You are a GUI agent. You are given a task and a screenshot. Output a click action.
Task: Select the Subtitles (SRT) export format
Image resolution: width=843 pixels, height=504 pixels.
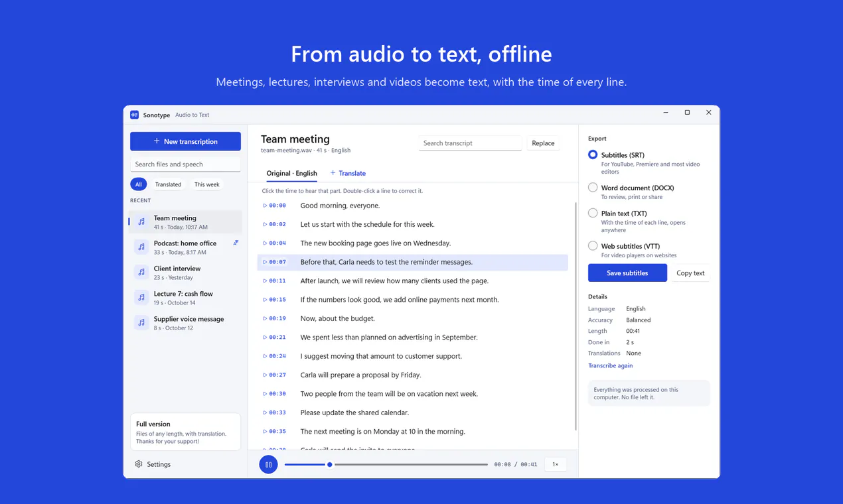[x=593, y=155]
